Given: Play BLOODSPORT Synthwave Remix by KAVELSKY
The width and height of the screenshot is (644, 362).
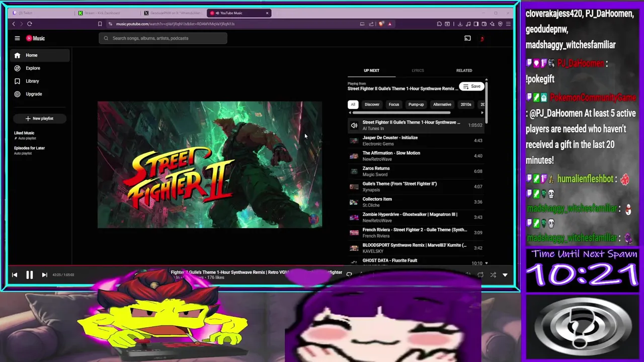Looking at the screenshot, I should pyautogui.click(x=416, y=248).
